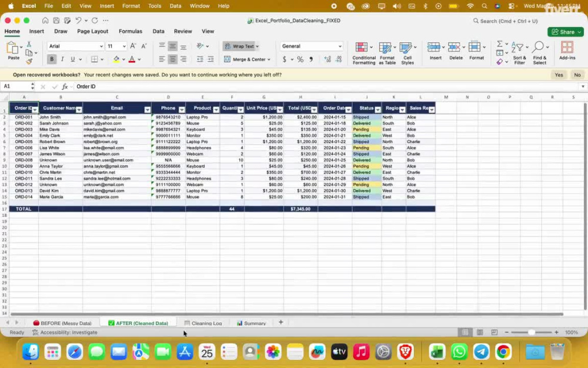Toggle align left

(162, 59)
